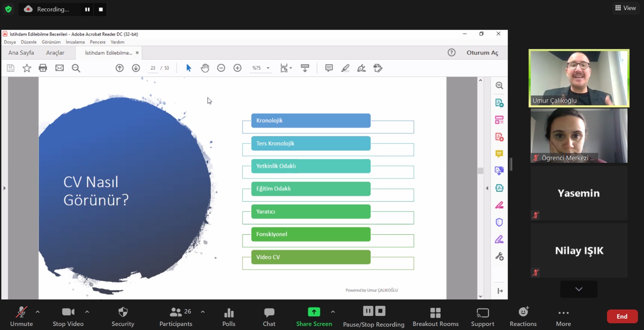Expand the zoom percentage dropdown
This screenshot has height=330, width=644.
[268, 68]
